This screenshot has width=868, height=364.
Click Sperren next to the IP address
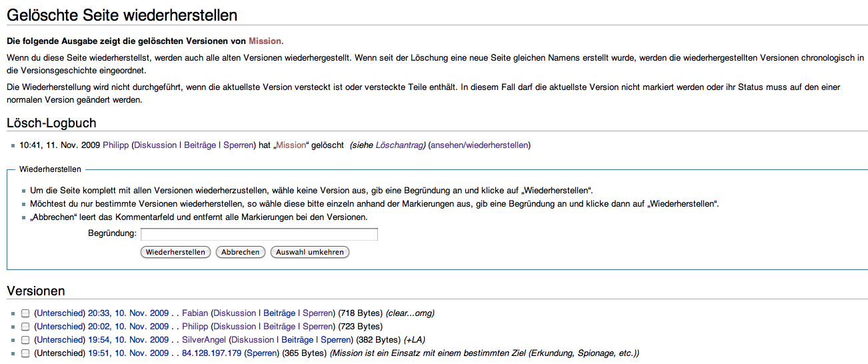tap(261, 353)
